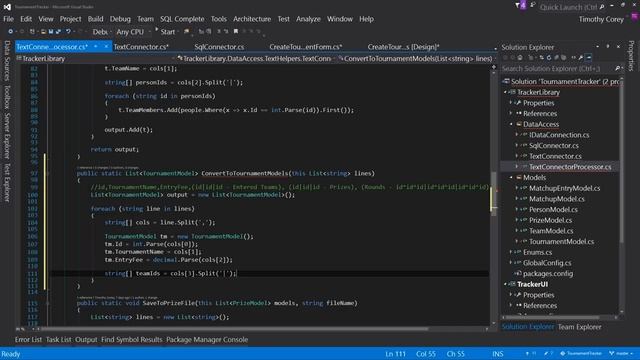Switch to the SqlConnector.cs tab

click(x=219, y=47)
